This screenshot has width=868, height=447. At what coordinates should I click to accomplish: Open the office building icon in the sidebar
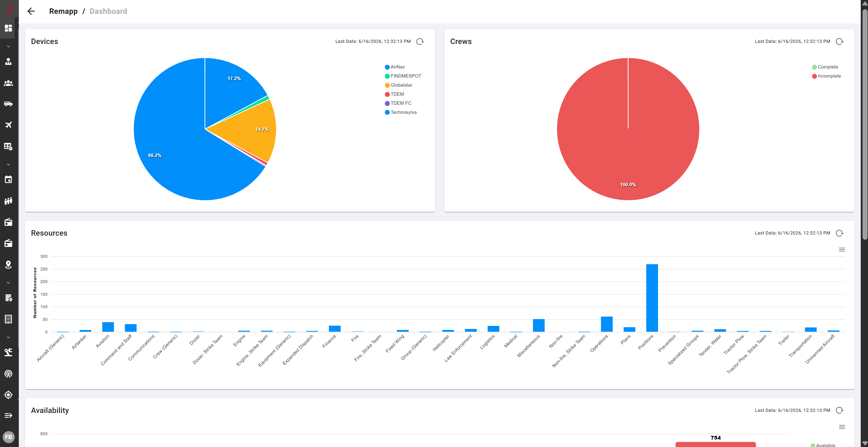pos(8,319)
